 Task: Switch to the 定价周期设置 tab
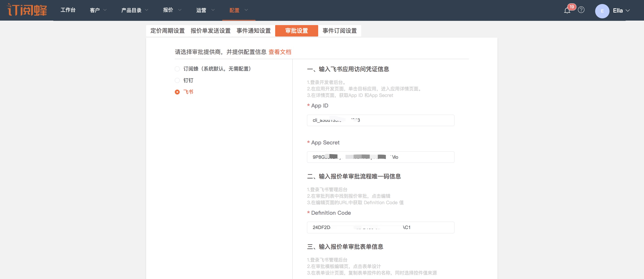[x=167, y=31]
